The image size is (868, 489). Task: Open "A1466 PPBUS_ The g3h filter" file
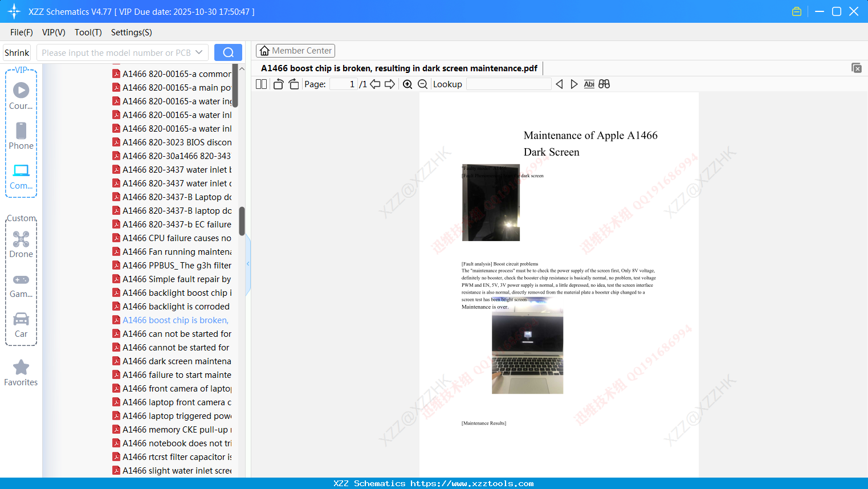(x=172, y=266)
